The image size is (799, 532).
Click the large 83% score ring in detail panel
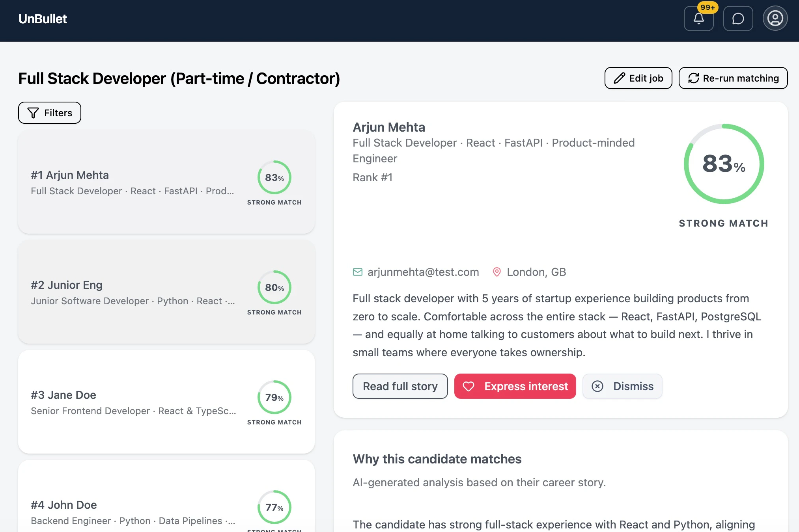click(x=724, y=164)
